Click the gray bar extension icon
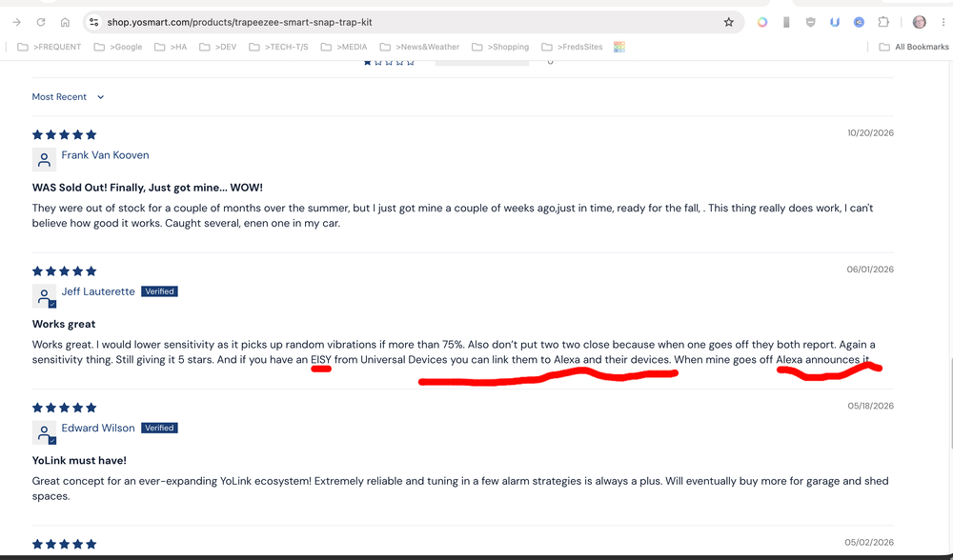The height and width of the screenshot is (560, 953). coord(786,23)
